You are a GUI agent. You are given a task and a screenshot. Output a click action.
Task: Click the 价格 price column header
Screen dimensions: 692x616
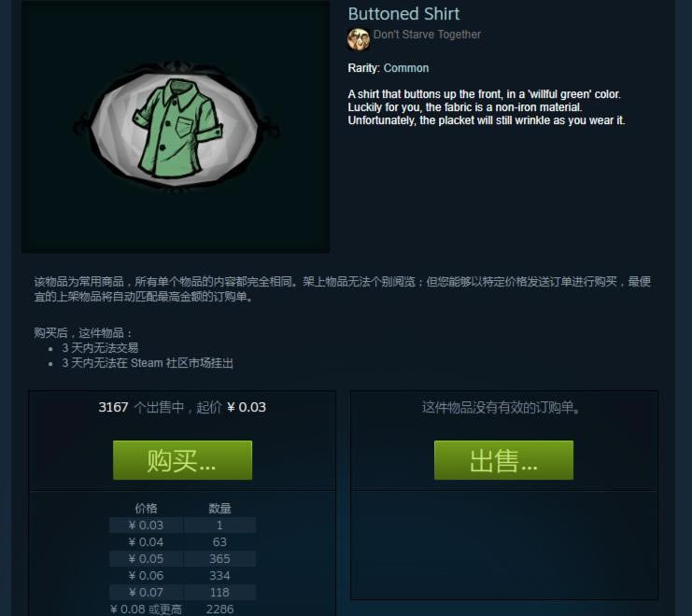click(146, 509)
